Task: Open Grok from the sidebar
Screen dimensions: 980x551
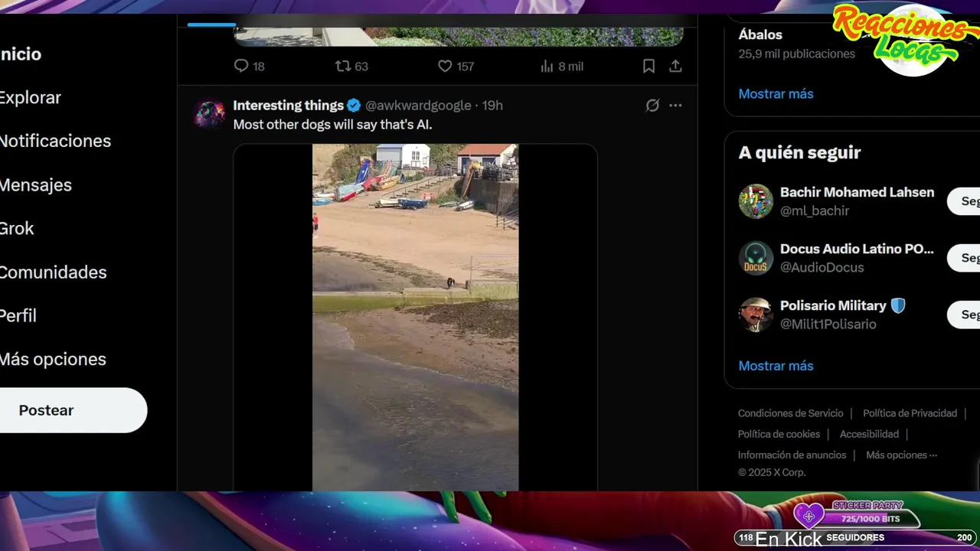Action: coord(17,229)
